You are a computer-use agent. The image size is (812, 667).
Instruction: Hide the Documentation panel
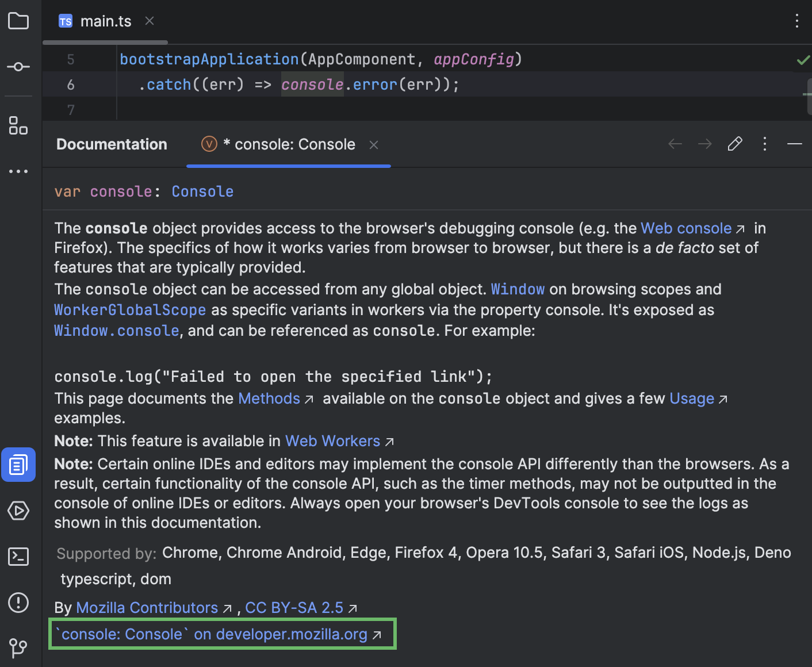794,144
